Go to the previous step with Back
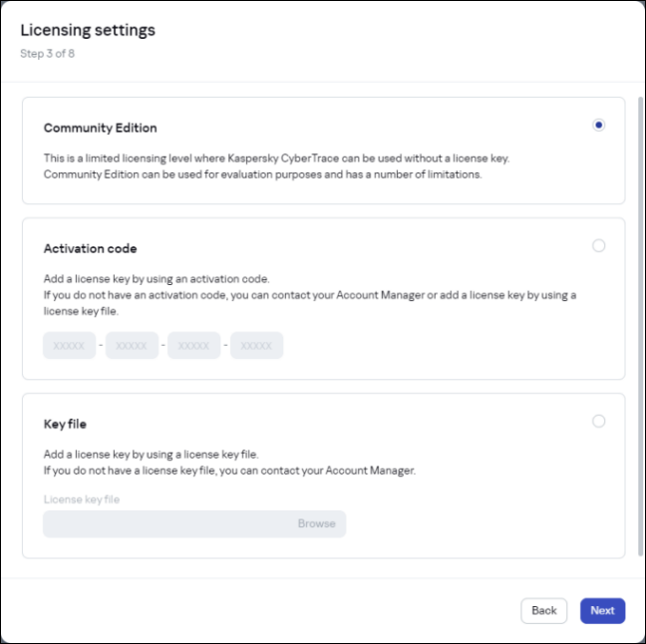 (x=543, y=611)
